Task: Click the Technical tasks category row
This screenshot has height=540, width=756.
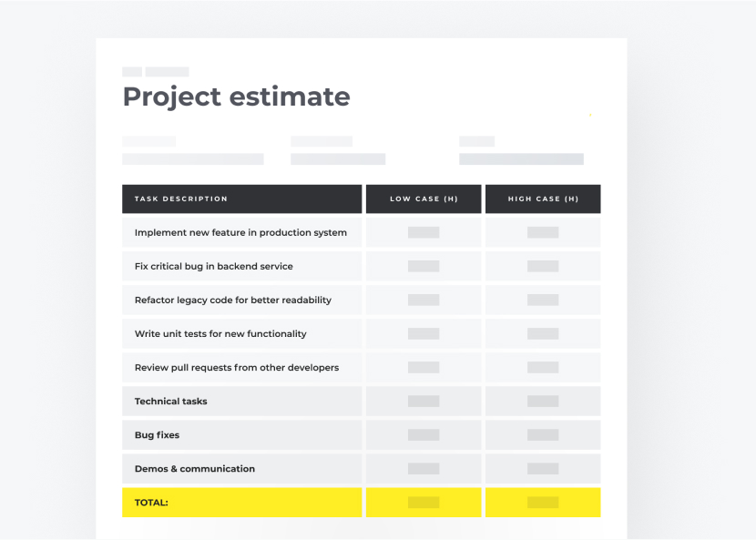Action: 171,401
